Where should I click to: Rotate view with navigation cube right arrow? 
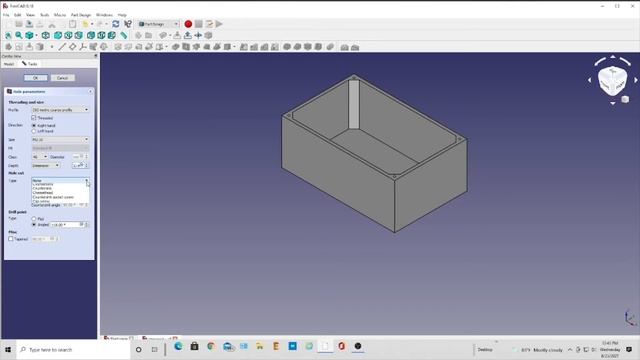click(x=636, y=80)
